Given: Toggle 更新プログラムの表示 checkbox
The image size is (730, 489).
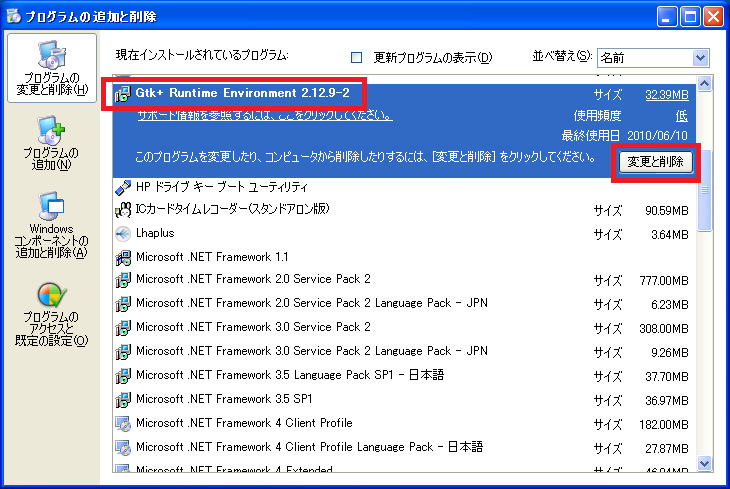Looking at the screenshot, I should pyautogui.click(x=357, y=57).
